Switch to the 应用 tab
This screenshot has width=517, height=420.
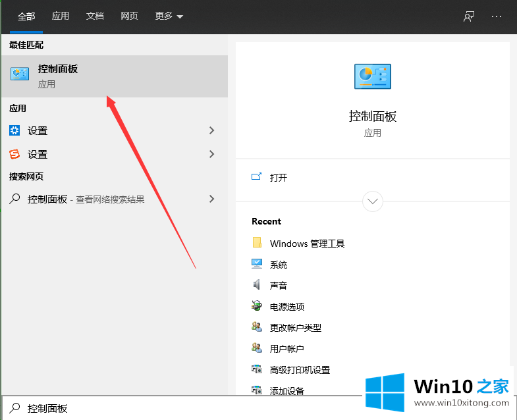point(61,16)
